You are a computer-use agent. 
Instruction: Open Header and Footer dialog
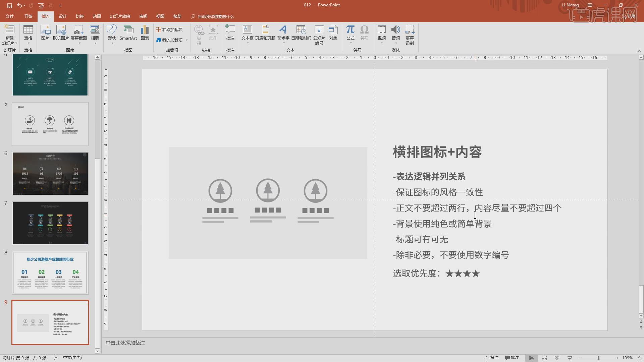pyautogui.click(x=265, y=33)
